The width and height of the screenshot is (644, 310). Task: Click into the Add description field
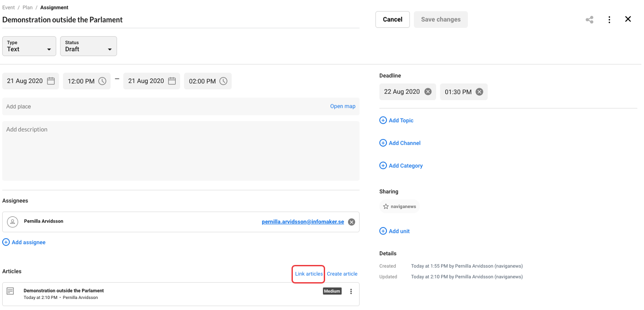[x=181, y=151]
